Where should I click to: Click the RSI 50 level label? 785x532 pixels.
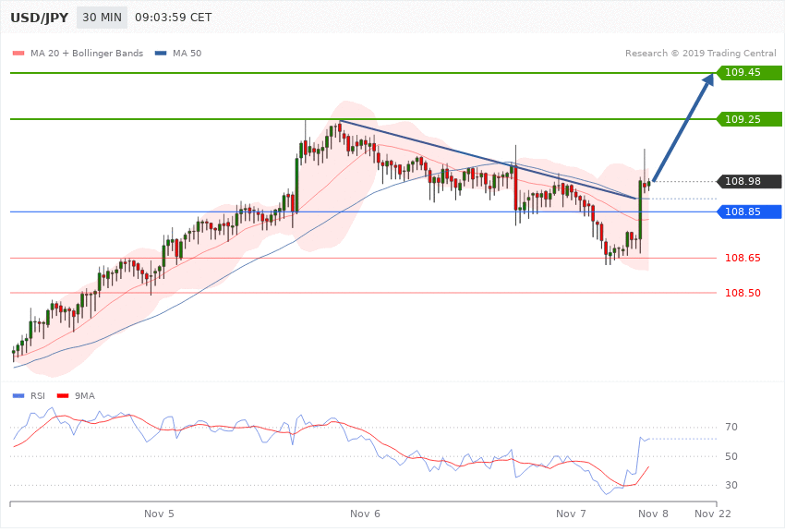pyautogui.click(x=731, y=456)
